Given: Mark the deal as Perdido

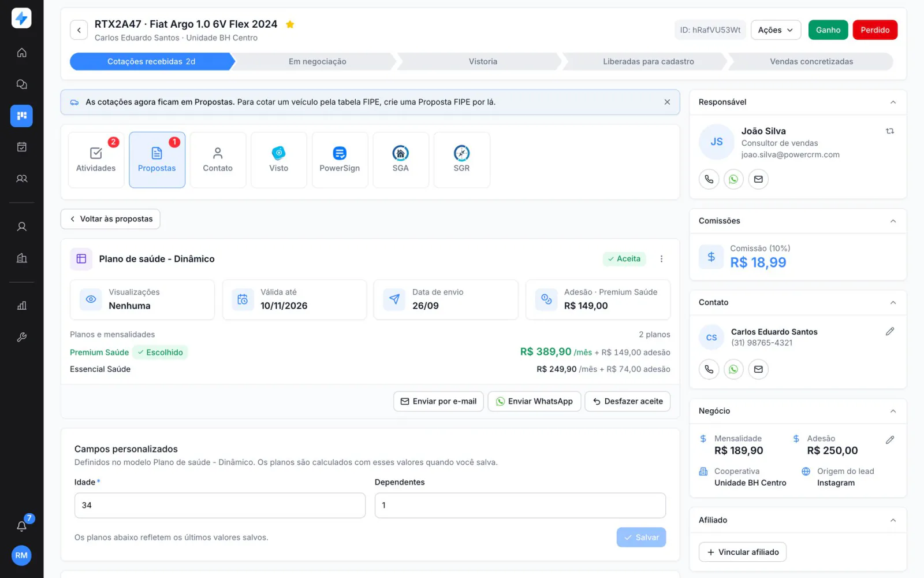Looking at the screenshot, I should coord(875,30).
